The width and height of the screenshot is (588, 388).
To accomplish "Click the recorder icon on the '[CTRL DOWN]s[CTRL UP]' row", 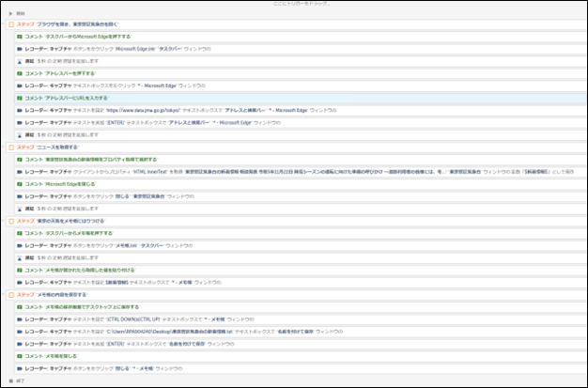I will (20, 318).
